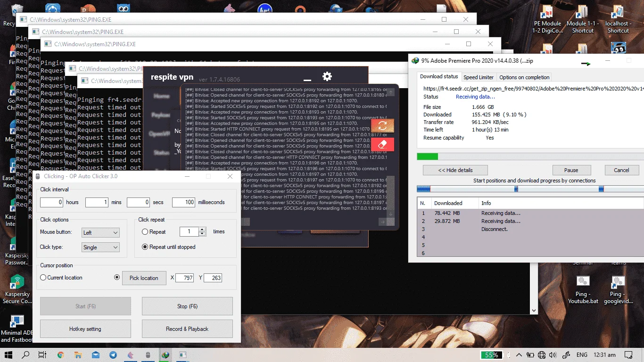Click the X coordinate field showing 797

click(x=184, y=278)
